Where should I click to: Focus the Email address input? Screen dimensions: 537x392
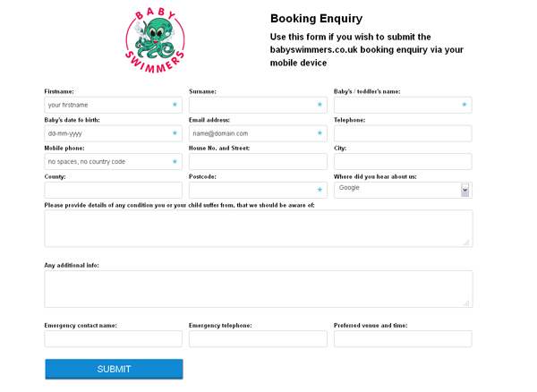[258, 133]
